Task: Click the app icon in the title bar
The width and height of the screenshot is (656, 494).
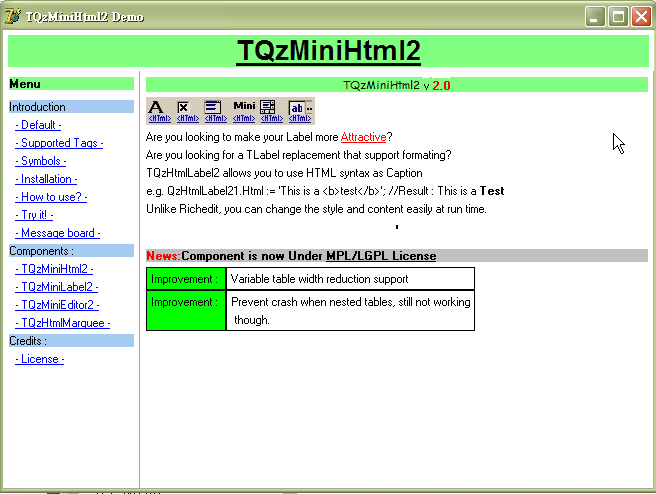Action: [14, 16]
